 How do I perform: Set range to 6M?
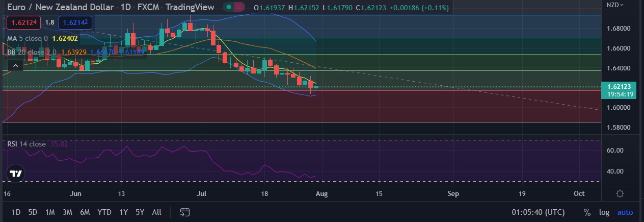coord(85,212)
